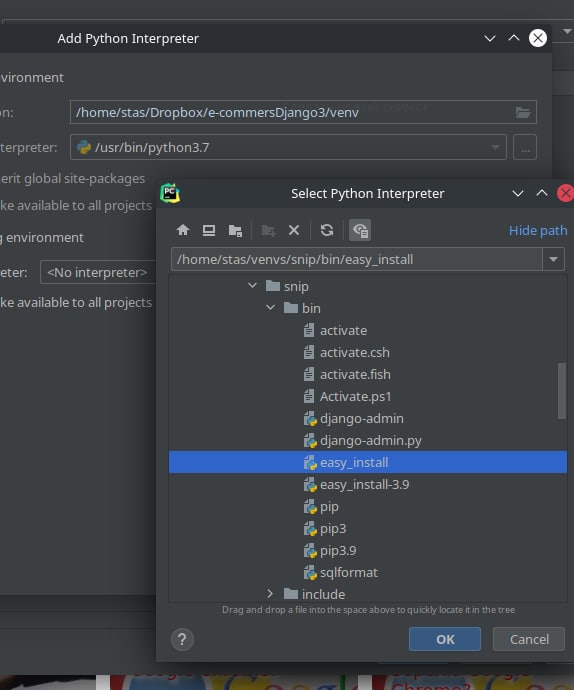Click the path text field
Screen dimensions: 574x690
pyautogui.click(x=357, y=259)
